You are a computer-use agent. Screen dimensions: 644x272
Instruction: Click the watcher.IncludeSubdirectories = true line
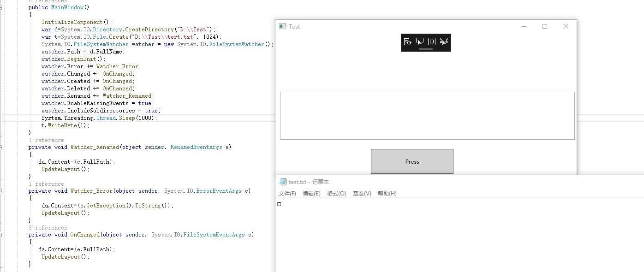click(101, 111)
